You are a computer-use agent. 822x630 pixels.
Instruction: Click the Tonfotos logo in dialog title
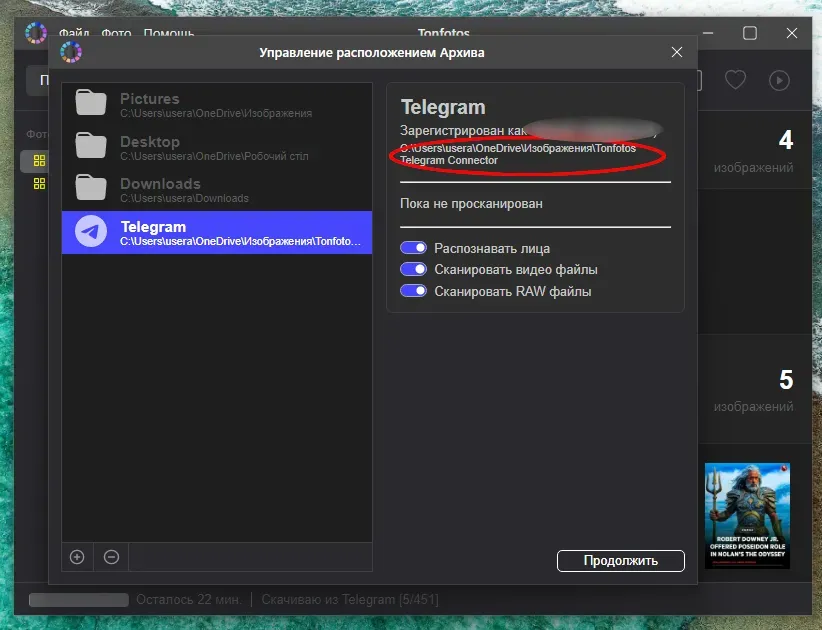71,52
